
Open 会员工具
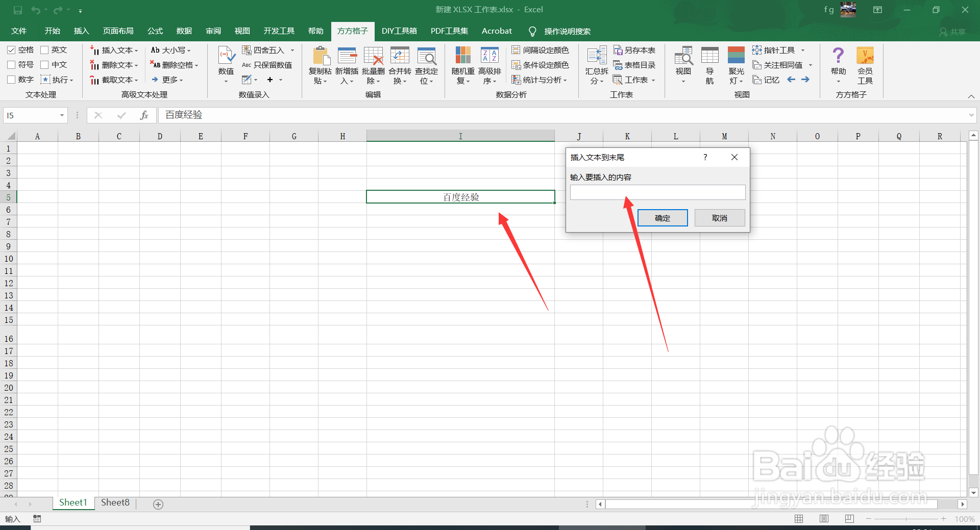tap(865, 66)
